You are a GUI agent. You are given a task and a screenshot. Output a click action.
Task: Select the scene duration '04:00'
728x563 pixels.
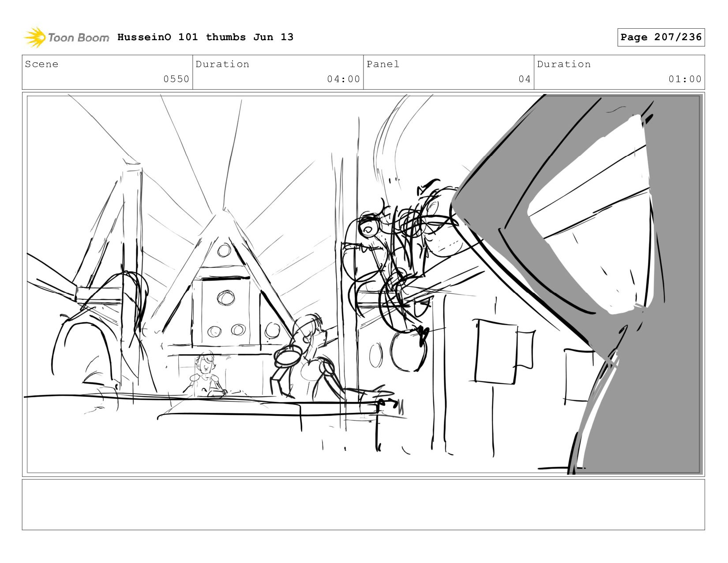pos(343,79)
